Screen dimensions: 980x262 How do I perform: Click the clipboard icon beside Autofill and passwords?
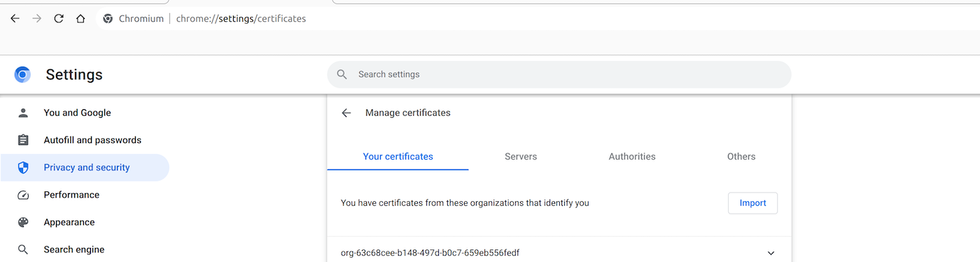[23, 140]
